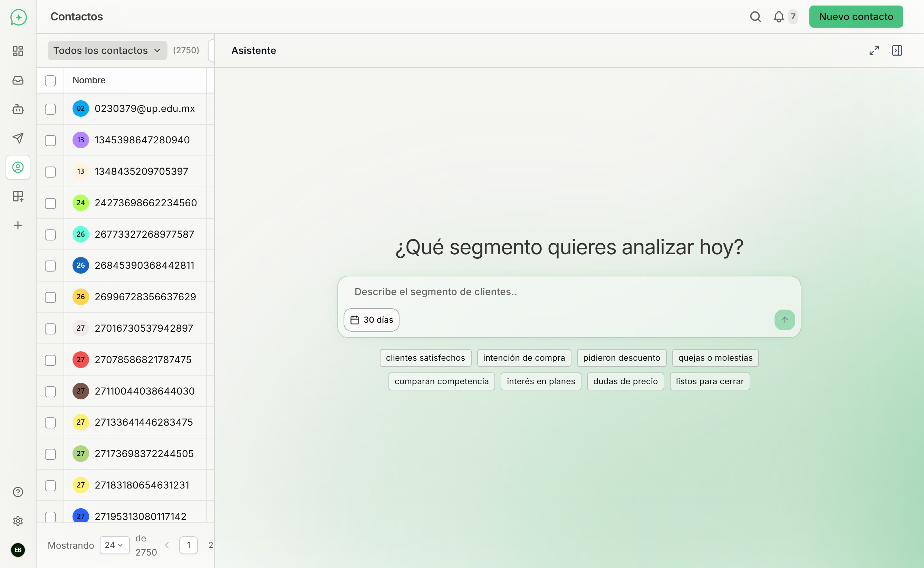Choose the quejas o molestias suggestion
Screen dimensions: 924x568
pos(715,358)
